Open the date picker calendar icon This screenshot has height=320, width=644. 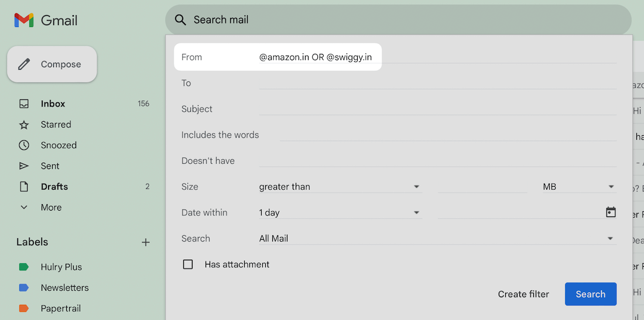click(611, 212)
